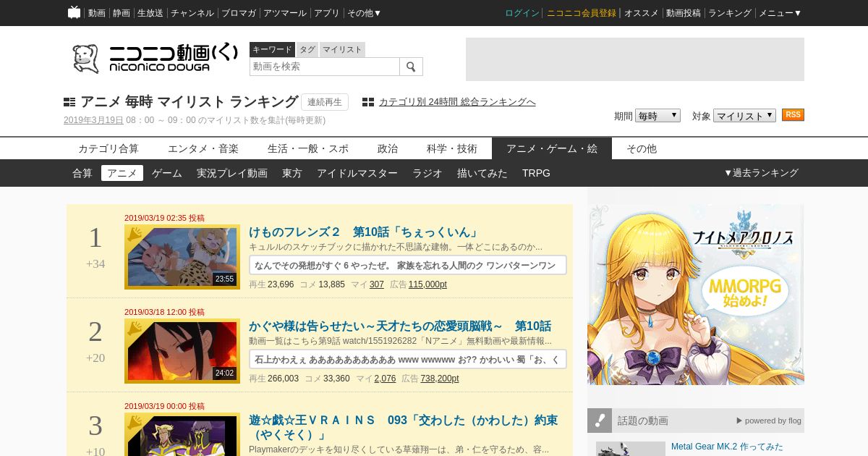Click the ナイトメアクロノス MMORPG banner ad
The width and height of the screenshot is (868, 456).
pyautogui.click(x=696, y=295)
